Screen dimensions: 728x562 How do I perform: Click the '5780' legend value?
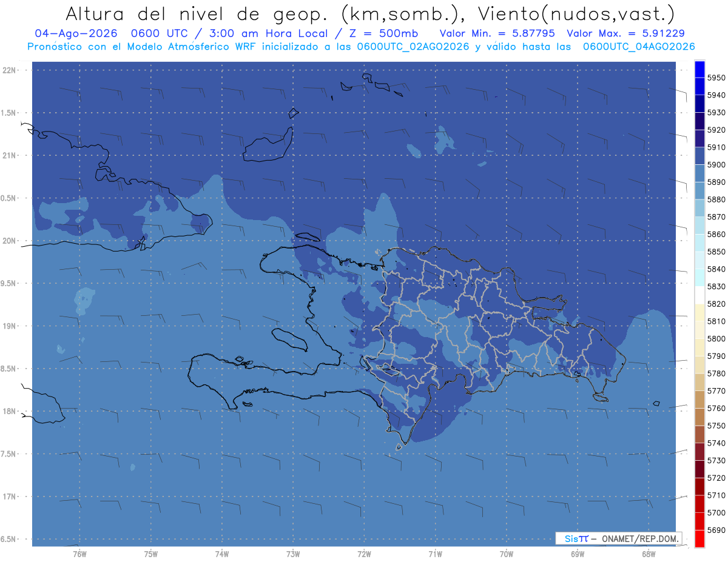716,373
